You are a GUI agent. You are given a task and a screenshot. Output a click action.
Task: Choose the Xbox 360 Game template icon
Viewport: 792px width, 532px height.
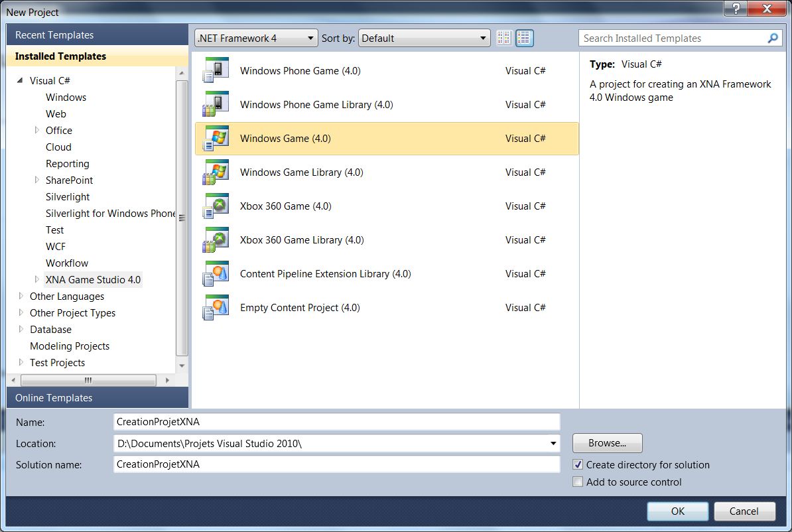pyautogui.click(x=216, y=206)
